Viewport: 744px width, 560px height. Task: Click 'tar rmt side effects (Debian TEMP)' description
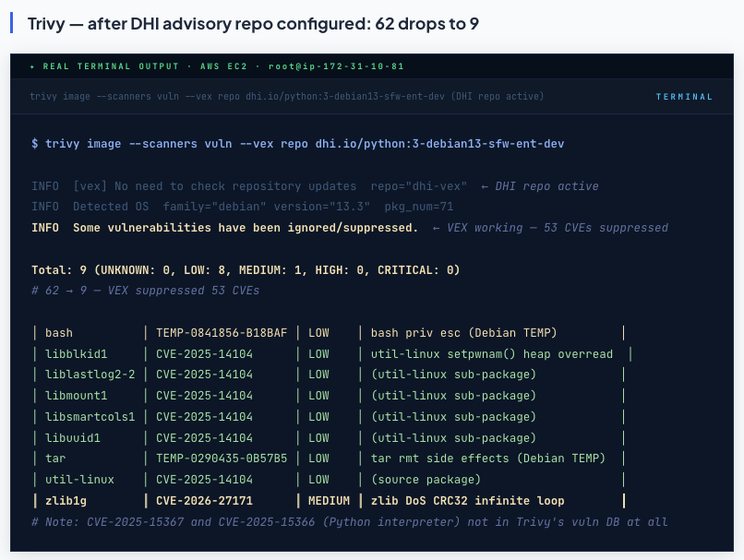(x=487, y=459)
